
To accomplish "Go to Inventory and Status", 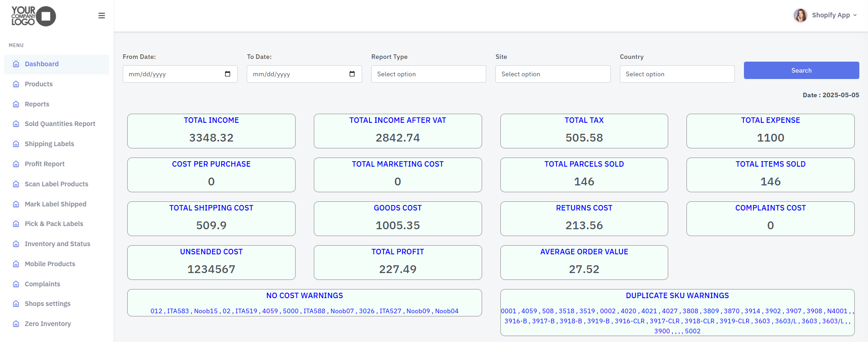I will (57, 244).
